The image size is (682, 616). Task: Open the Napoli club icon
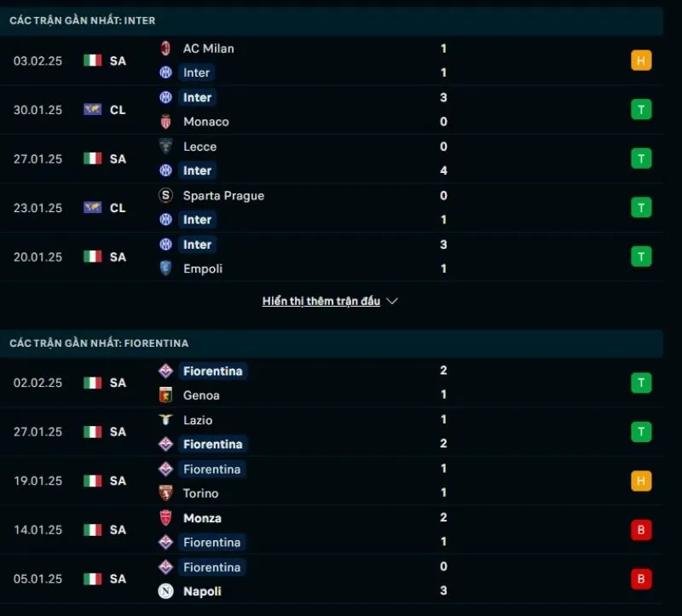(x=167, y=590)
